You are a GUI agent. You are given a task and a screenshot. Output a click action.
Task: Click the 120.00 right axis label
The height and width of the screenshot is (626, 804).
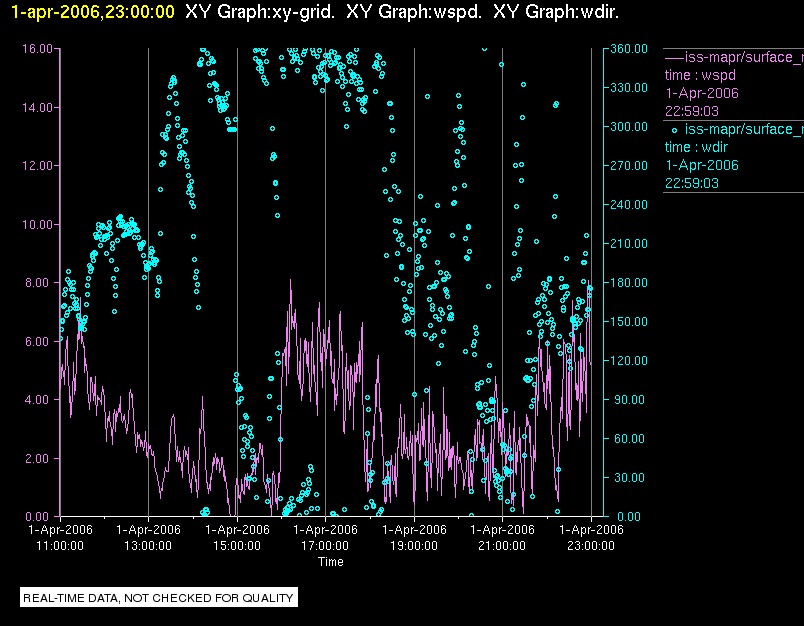point(629,360)
